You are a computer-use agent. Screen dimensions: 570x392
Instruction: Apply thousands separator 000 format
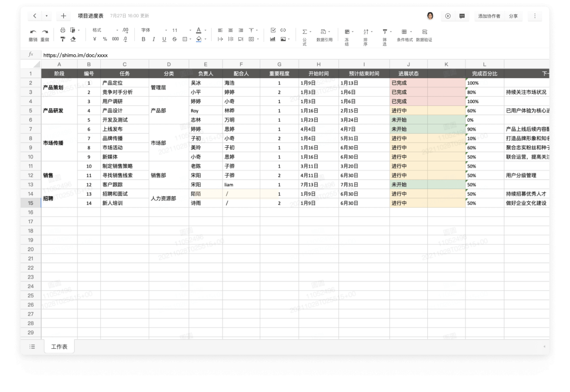(x=115, y=39)
